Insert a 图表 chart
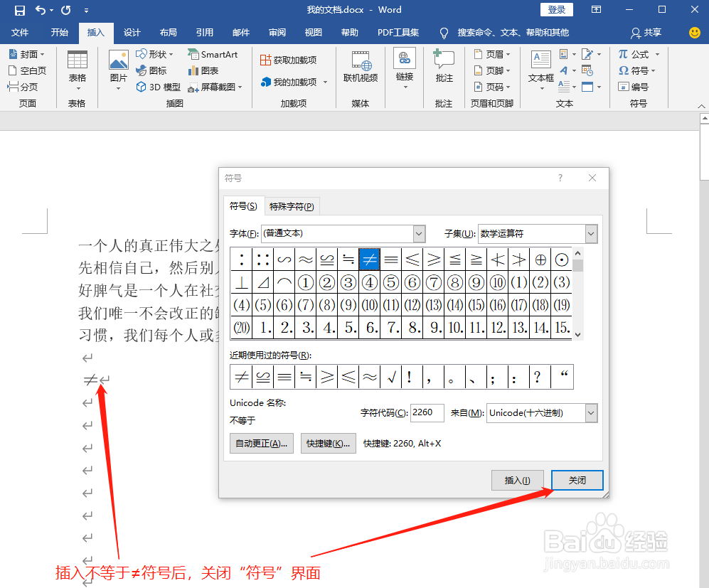 click(203, 70)
